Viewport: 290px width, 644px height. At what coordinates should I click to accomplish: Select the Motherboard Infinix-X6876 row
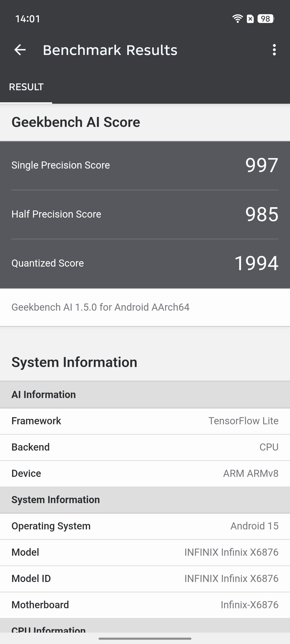145,605
